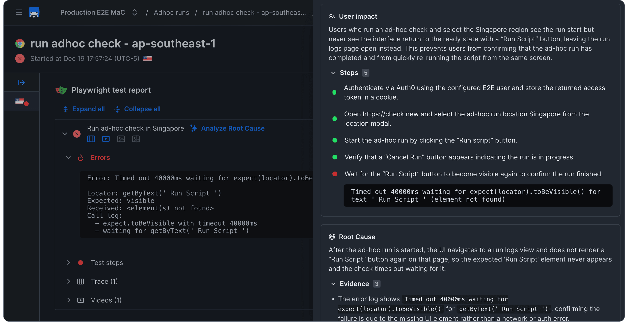
Task: Click the Playwright masks icon
Action: click(x=61, y=90)
